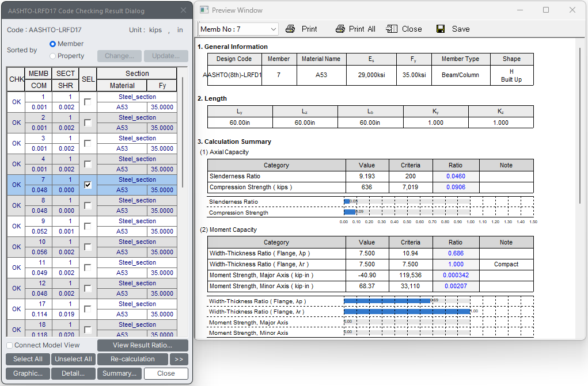The width and height of the screenshot is (588, 386).
Task: Uncheck the SEL checkbox for member 7
Action: pos(88,185)
